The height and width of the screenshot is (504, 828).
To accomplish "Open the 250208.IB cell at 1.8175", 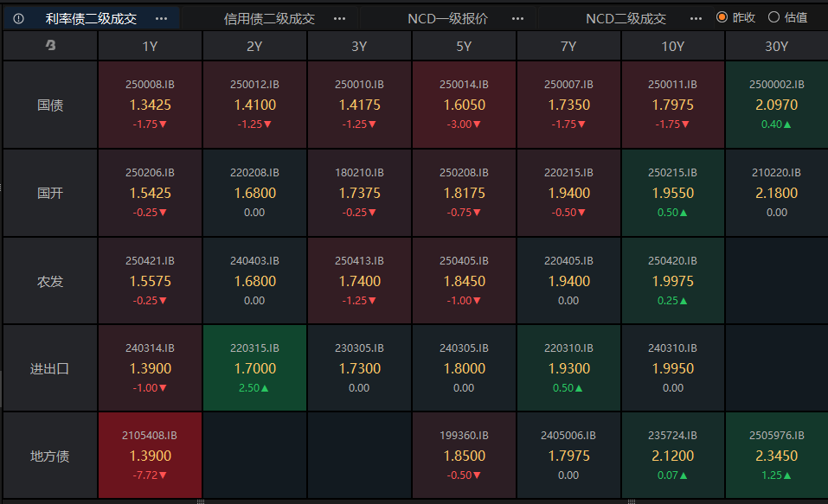I will tap(464, 193).
